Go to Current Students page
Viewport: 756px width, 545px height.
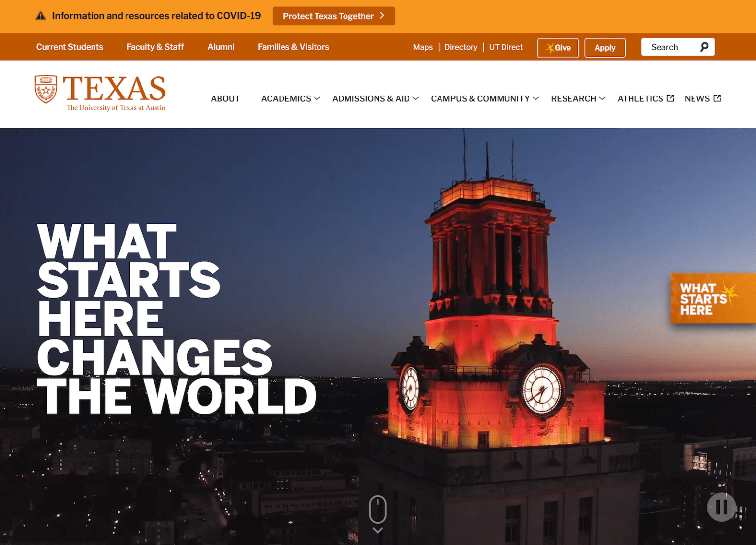click(x=70, y=47)
